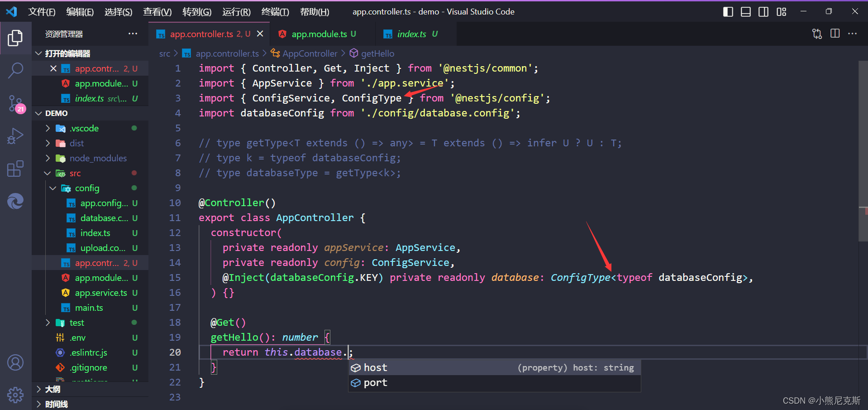The image size is (868, 410).
Task: Open database.c... file in explorer tree
Action: (x=90, y=218)
